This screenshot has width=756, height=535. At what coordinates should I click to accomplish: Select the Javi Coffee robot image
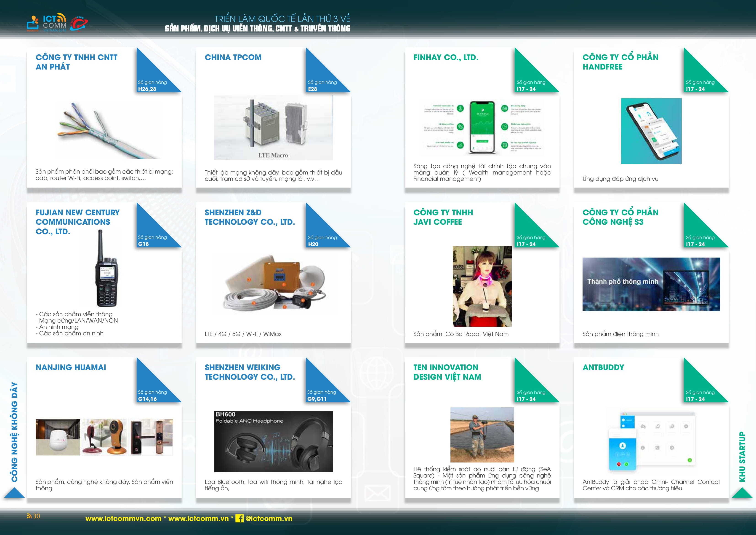click(x=482, y=286)
